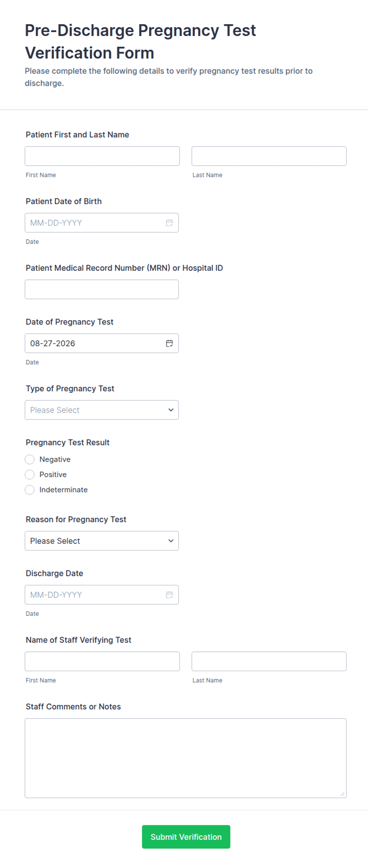Expand the Type of Pregnancy Test dropdown
The height and width of the screenshot is (868, 368).
[x=102, y=410]
